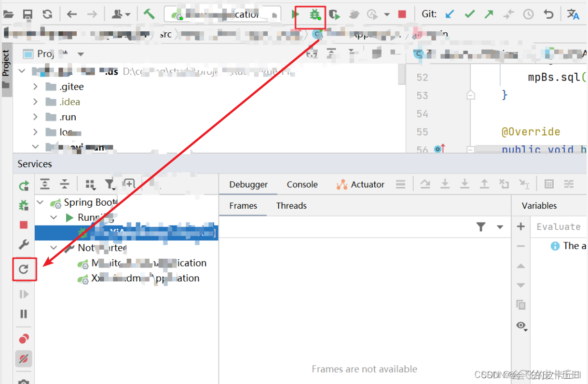Switch to the Console tab
This screenshot has height=384, width=588.
pyautogui.click(x=302, y=185)
